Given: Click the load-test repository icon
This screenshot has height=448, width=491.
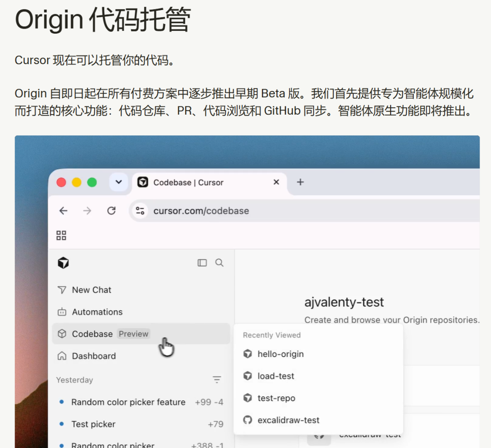Looking at the screenshot, I should (x=248, y=376).
